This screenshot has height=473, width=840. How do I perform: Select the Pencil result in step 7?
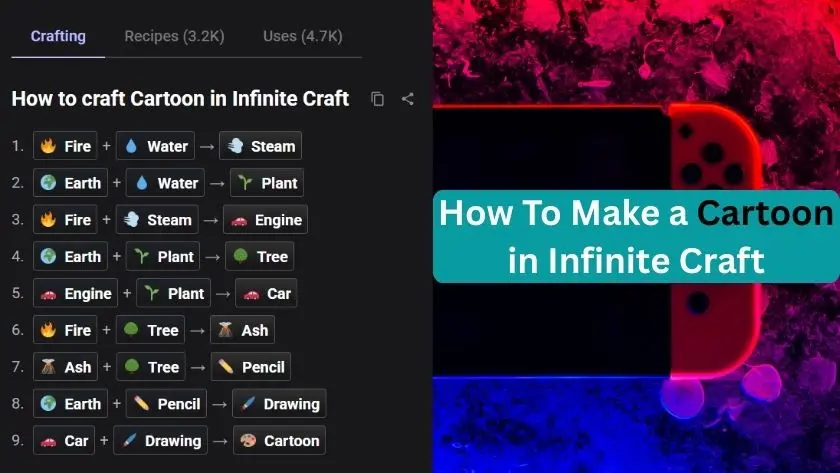[x=251, y=367]
